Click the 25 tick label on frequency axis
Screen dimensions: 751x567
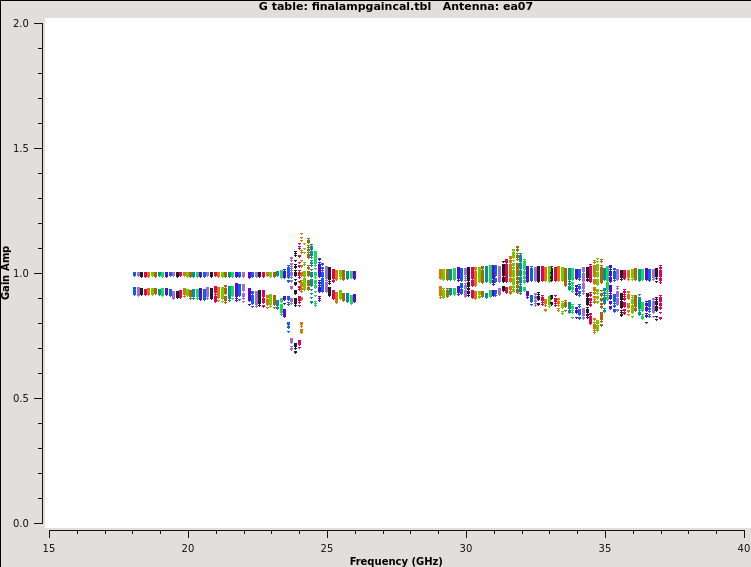click(326, 548)
